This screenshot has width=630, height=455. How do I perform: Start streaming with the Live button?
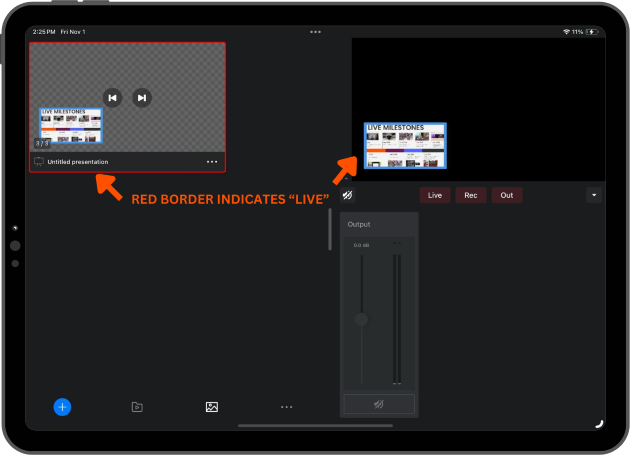coord(435,195)
